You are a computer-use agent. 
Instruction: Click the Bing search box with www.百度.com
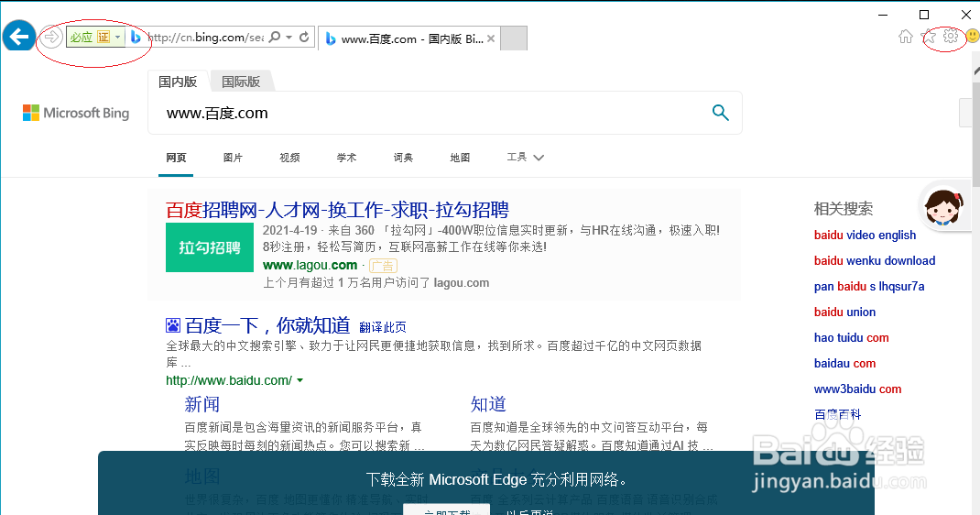431,113
